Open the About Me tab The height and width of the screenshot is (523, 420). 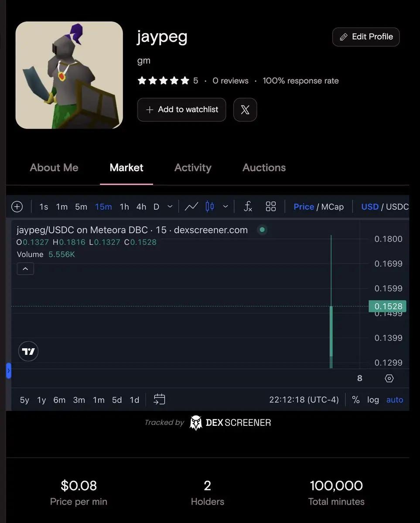point(54,168)
